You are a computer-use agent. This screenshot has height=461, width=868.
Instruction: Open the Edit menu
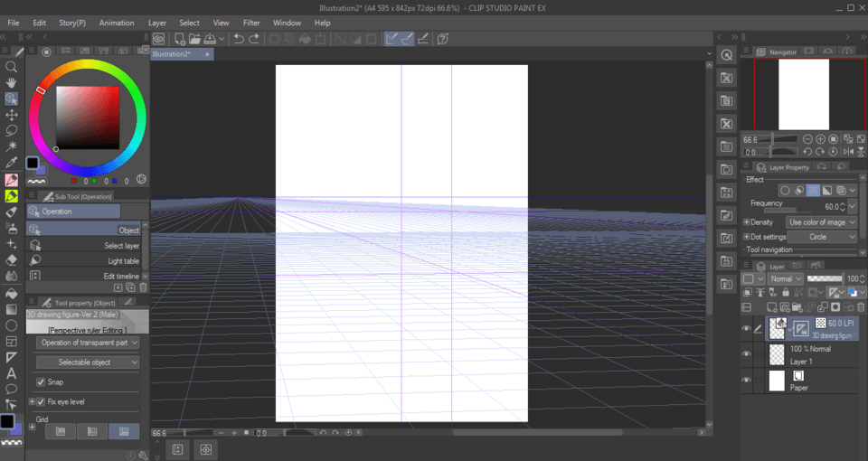[39, 23]
